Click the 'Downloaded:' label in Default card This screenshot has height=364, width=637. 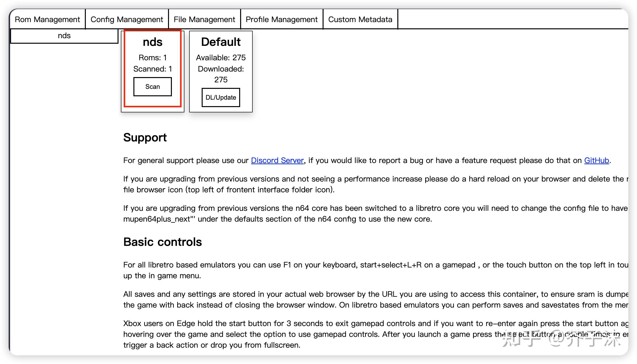221,69
